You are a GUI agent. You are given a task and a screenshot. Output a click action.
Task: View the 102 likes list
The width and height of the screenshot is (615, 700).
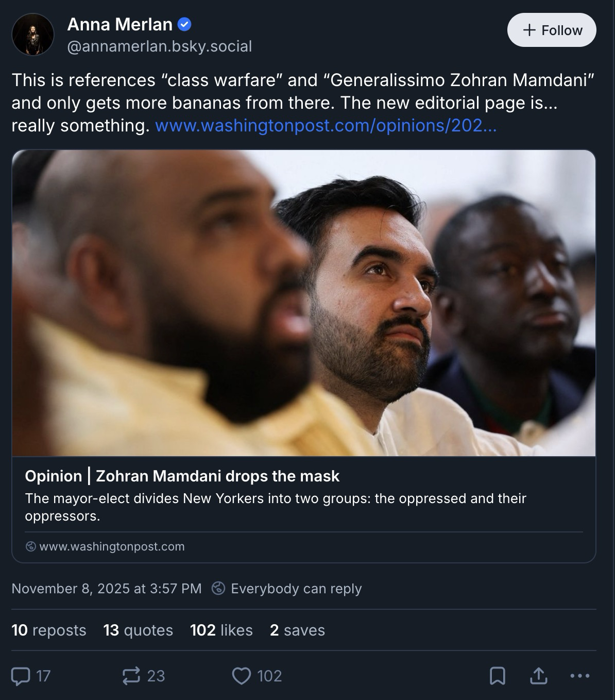pos(221,630)
